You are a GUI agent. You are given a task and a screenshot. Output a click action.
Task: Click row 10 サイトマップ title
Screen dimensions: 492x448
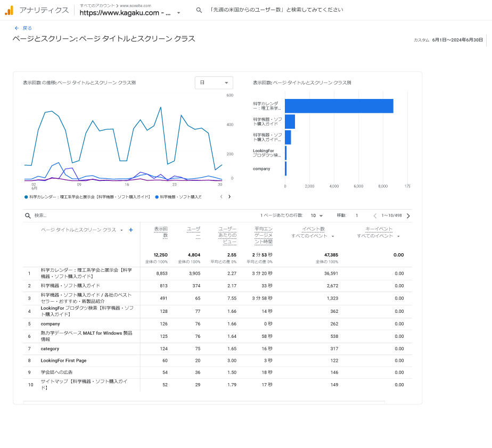coord(84,384)
